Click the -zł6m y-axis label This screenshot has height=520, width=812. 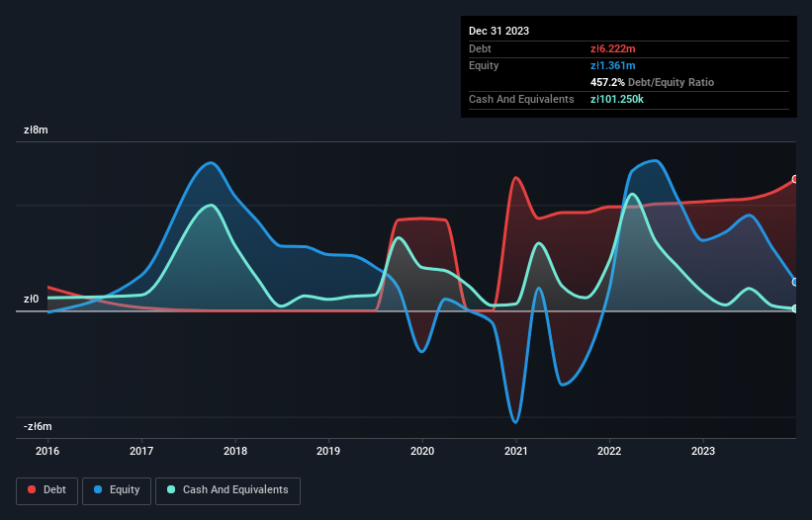coord(38,427)
